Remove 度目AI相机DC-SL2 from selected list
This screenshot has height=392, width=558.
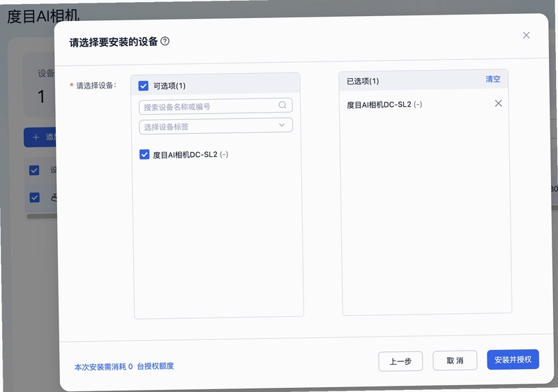pyautogui.click(x=498, y=103)
